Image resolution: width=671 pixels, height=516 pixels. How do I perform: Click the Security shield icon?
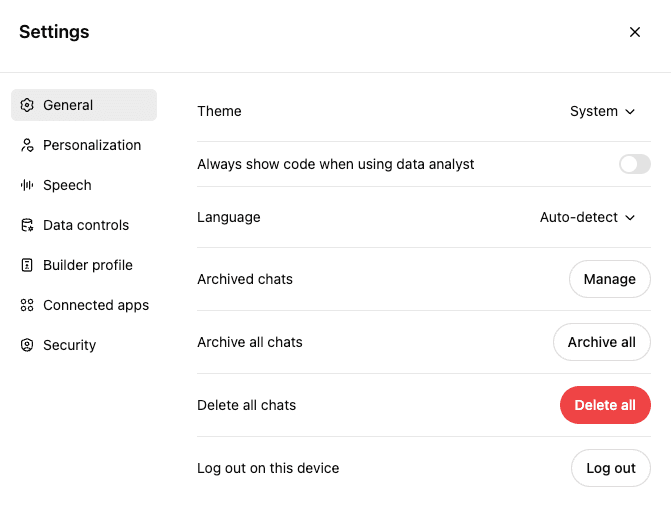click(x=27, y=345)
